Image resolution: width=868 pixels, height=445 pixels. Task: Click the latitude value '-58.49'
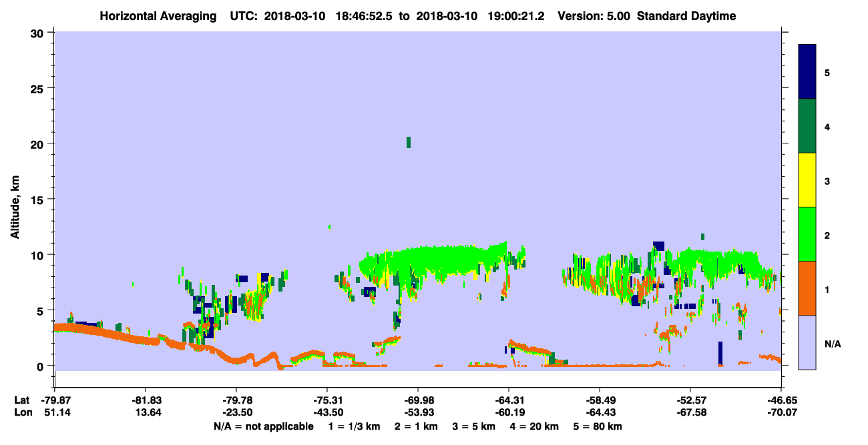600,400
